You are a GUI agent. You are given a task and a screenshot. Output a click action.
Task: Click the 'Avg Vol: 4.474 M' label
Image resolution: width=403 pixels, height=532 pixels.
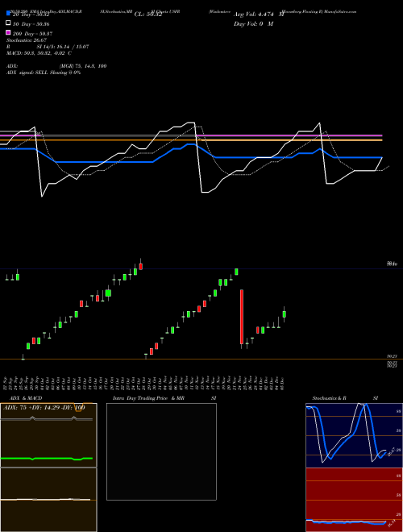(x=259, y=15)
